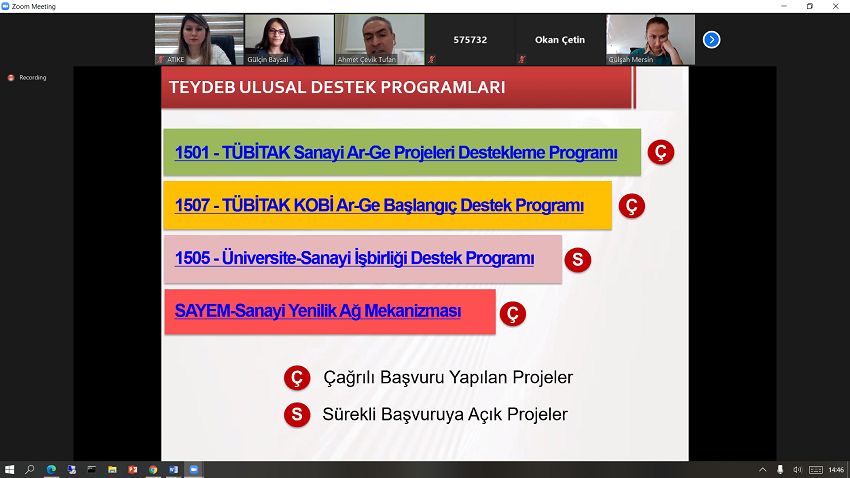Open Microsoft Word from the taskbar
Screen dimensions: 850x478
[173, 469]
